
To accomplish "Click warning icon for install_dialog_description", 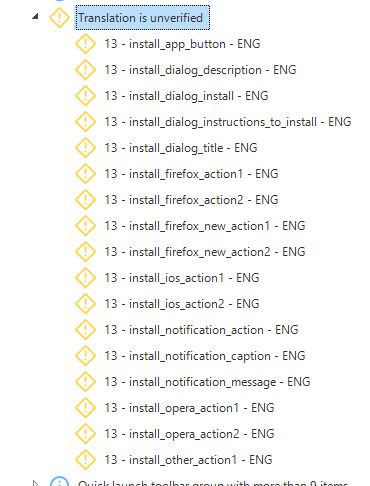I will tap(85, 70).
